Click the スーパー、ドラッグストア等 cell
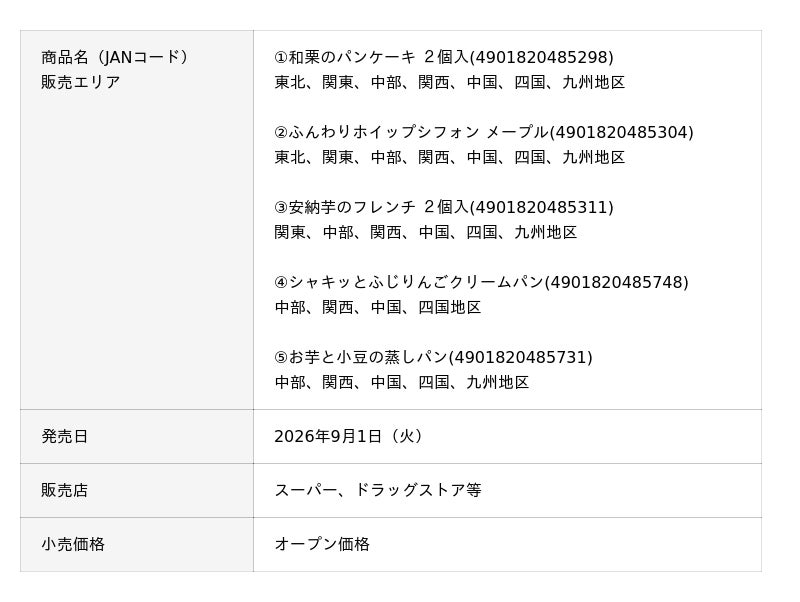The width and height of the screenshot is (800, 602). click(378, 490)
